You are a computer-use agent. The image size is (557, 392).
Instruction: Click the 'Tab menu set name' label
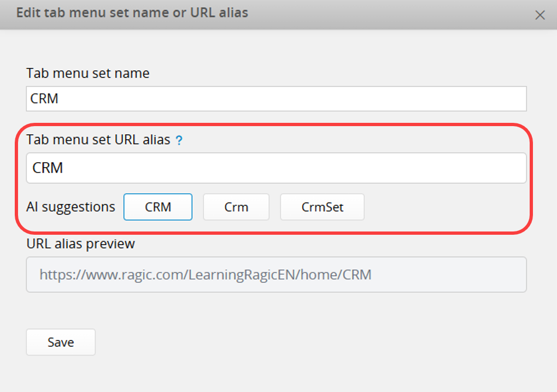point(87,73)
